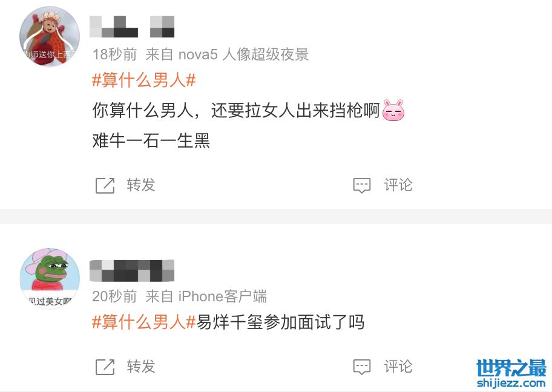Image resolution: width=552 pixels, height=392 pixels.
Task: Open the red-dressed character avatar profile
Action: (50, 36)
